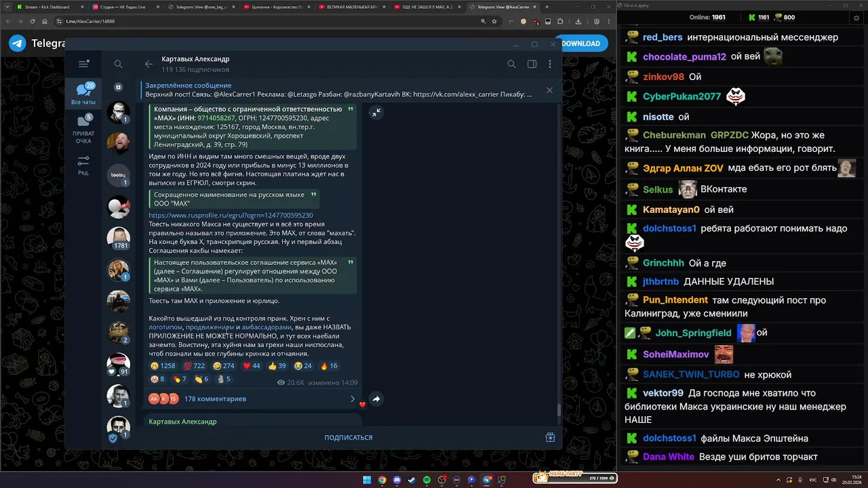Toggle the 💯 722 reaction
The height and width of the screenshot is (488, 868).
[x=194, y=366]
